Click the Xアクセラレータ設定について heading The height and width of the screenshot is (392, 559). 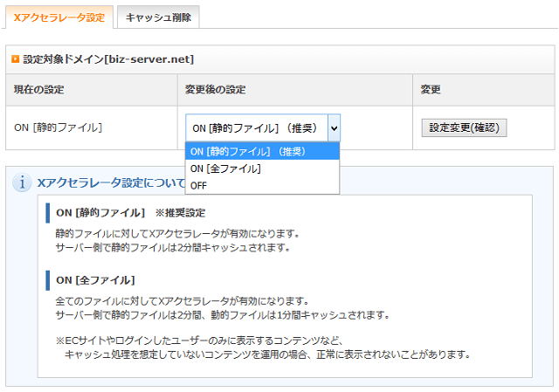pyautogui.click(x=111, y=182)
